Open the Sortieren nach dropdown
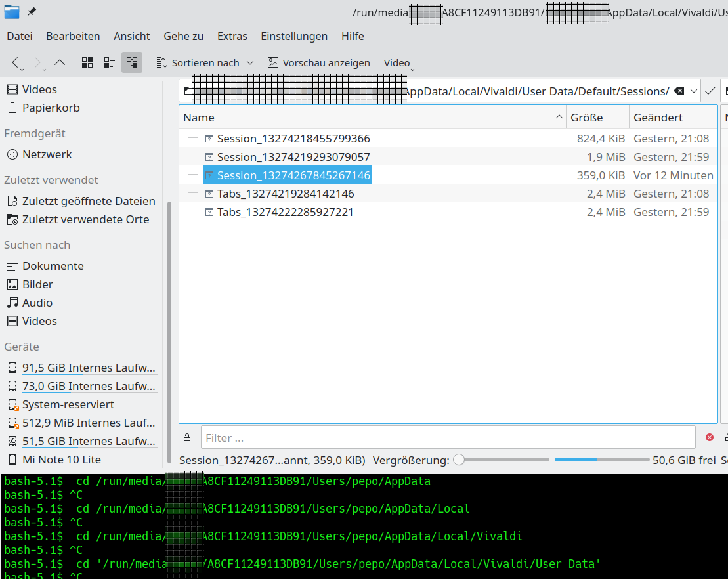 point(205,62)
